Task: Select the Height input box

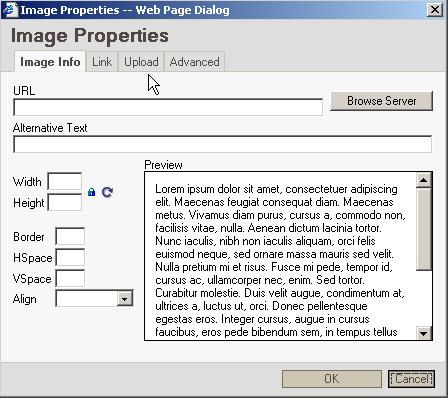Action: pos(65,202)
